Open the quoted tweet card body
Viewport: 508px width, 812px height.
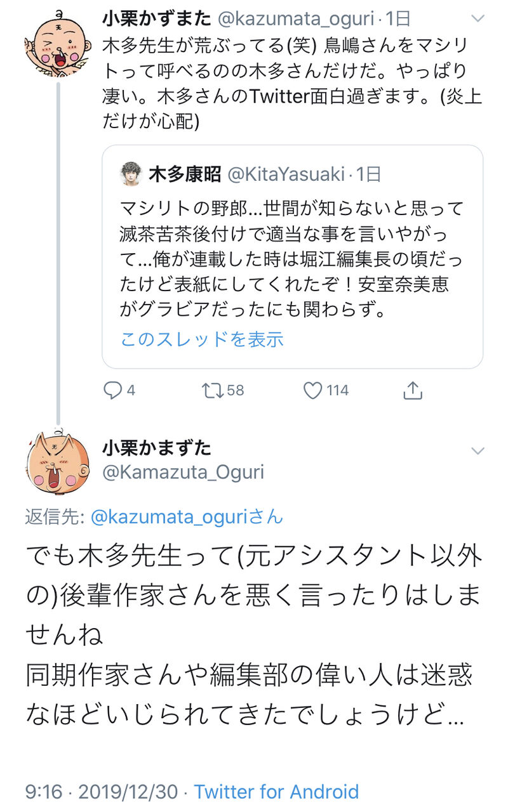[x=292, y=260]
